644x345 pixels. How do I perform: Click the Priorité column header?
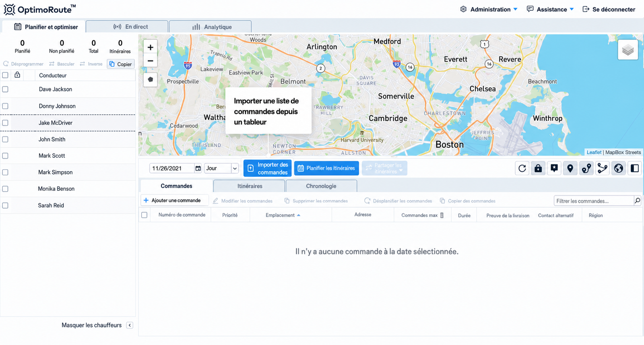point(230,215)
